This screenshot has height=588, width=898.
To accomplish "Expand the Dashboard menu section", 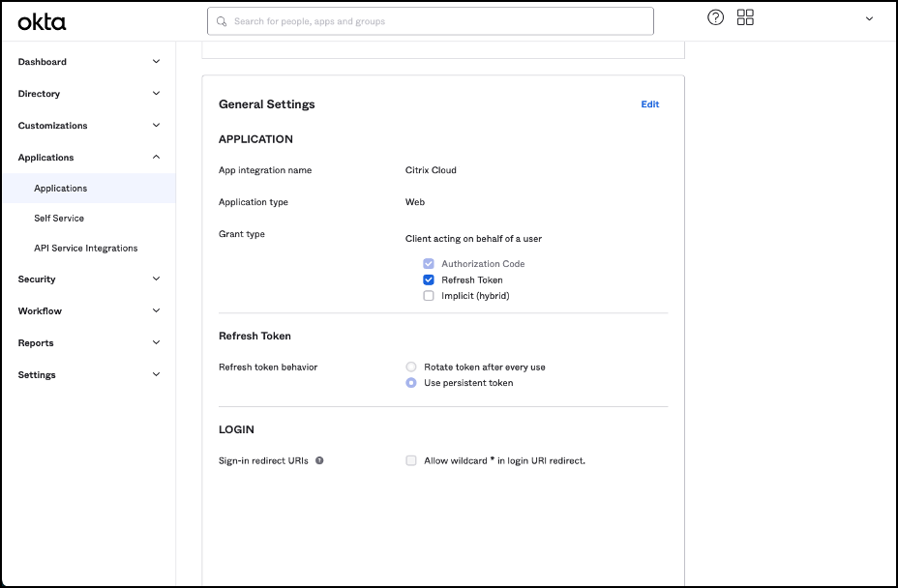I will (156, 62).
